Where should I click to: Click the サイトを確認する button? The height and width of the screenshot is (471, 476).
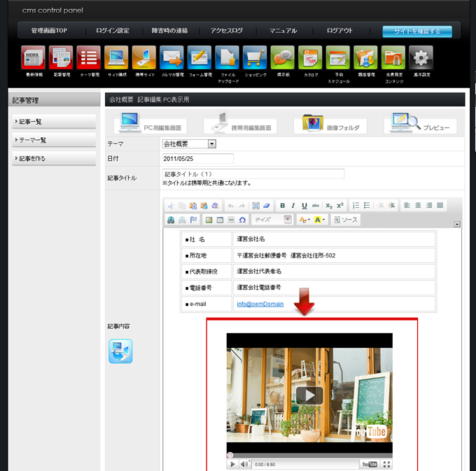click(x=416, y=31)
